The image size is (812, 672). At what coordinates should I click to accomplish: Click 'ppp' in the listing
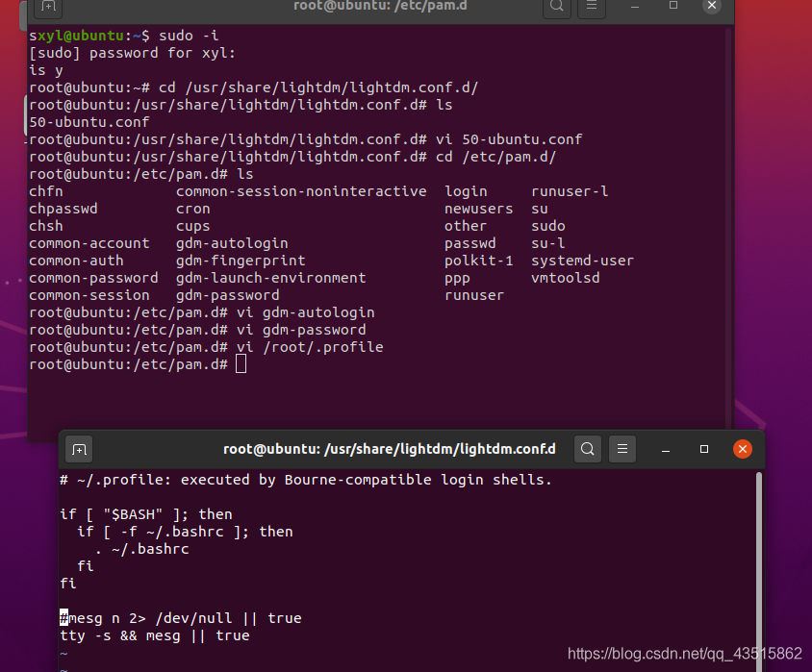coord(457,279)
